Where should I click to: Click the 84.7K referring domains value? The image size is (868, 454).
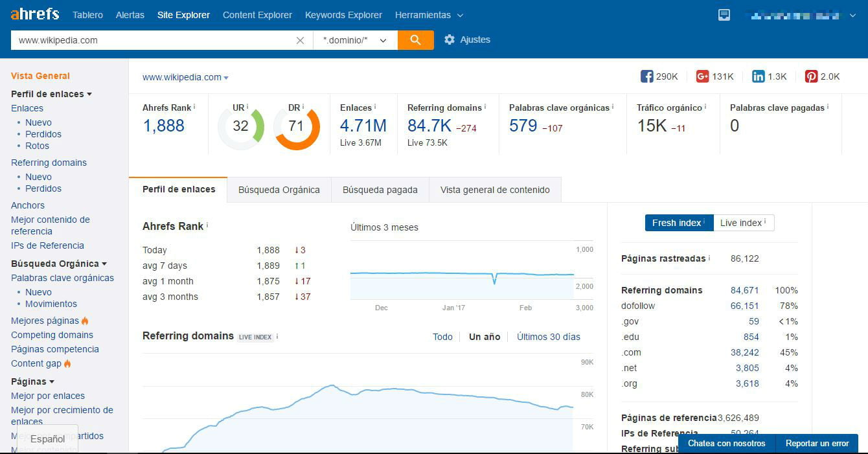tap(429, 126)
